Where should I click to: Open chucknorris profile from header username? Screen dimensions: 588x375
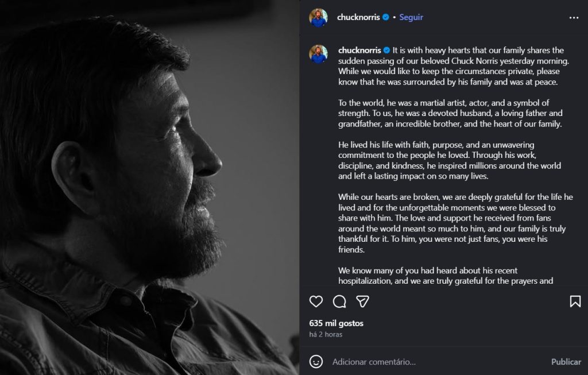pyautogui.click(x=359, y=17)
